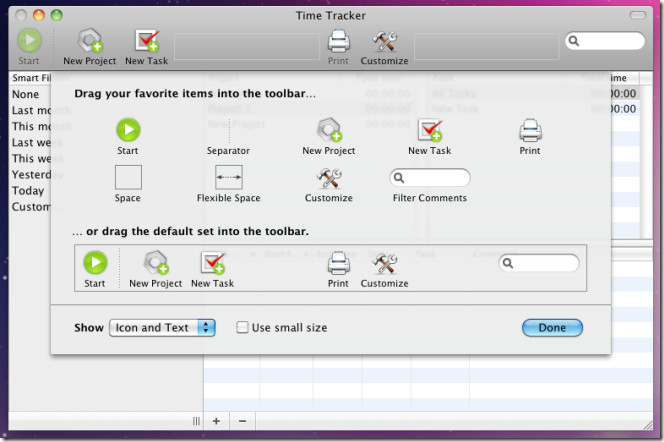Select the Custom smart filter
Screen dimensions: 664x442
click(x=31, y=207)
